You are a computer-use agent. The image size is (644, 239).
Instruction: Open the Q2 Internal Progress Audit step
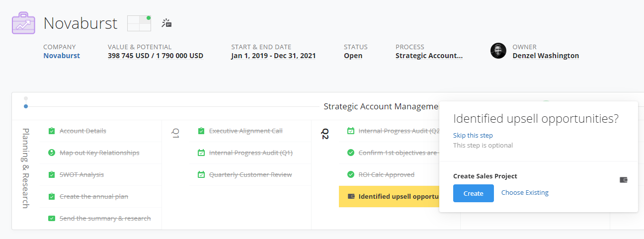click(x=399, y=131)
